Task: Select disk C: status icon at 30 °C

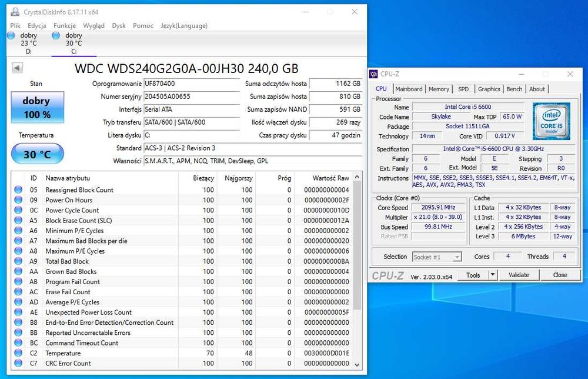Action: (x=56, y=35)
